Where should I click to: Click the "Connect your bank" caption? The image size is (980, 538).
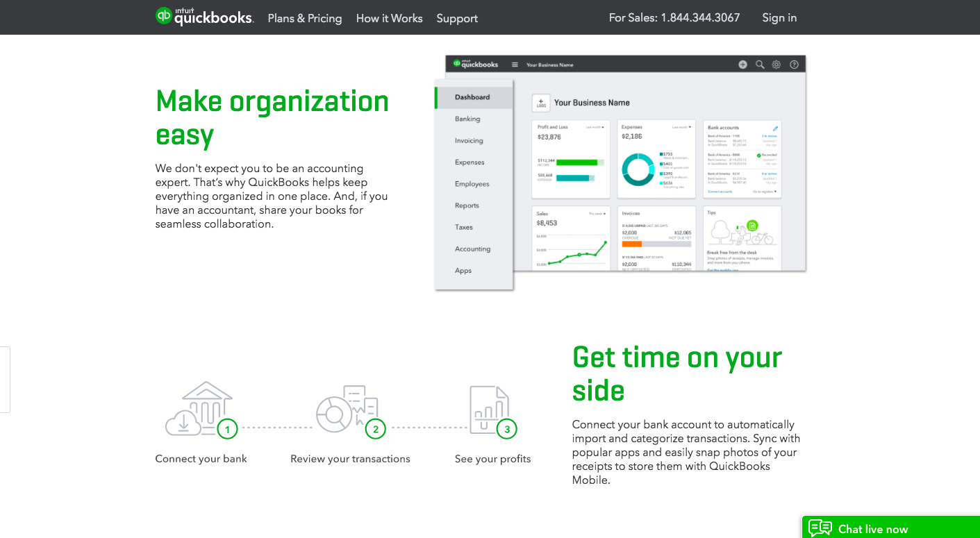[x=201, y=459]
